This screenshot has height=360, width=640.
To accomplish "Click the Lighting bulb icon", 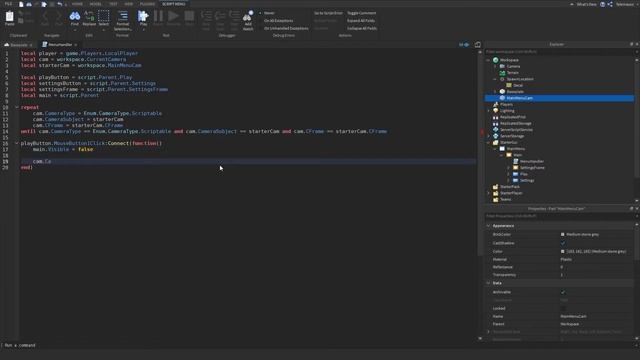I will [496, 111].
